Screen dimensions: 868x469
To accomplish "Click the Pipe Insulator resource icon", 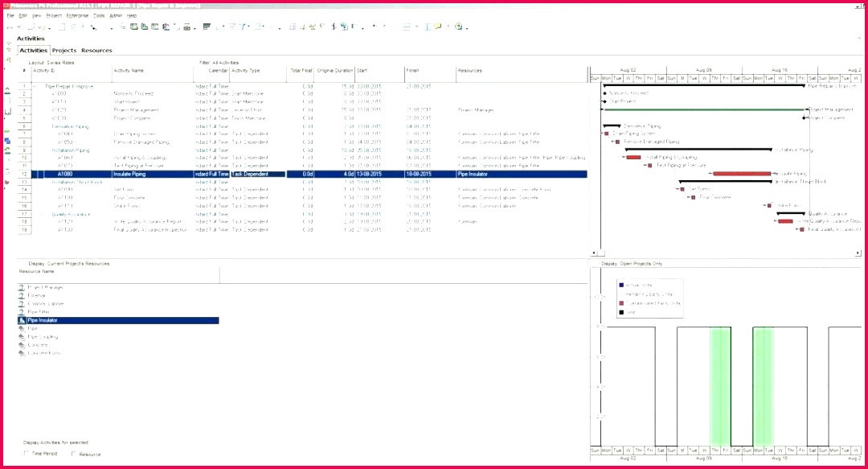I will 22,320.
